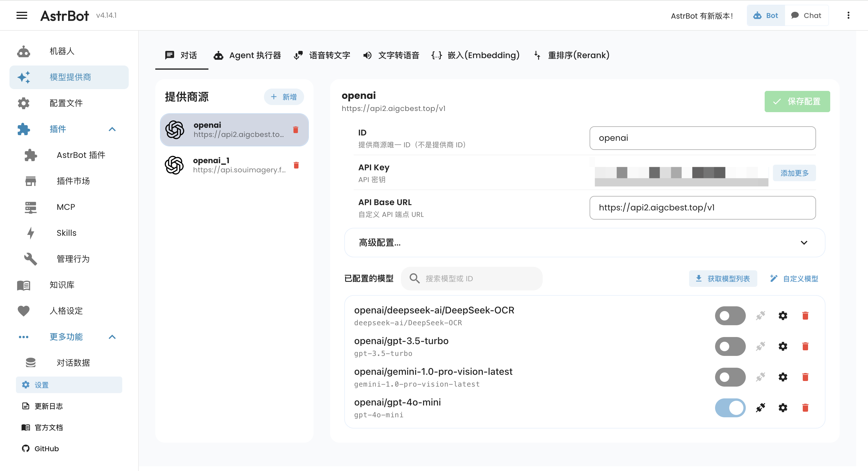Click the model search input field

point(471,278)
